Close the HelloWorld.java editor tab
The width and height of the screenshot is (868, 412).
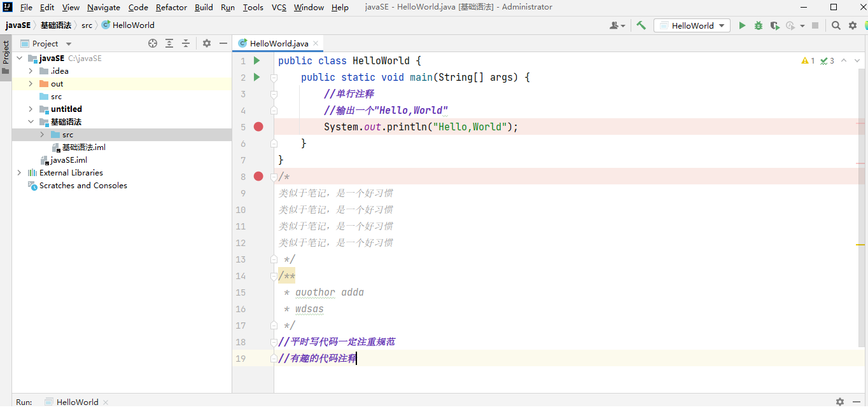pyautogui.click(x=316, y=43)
